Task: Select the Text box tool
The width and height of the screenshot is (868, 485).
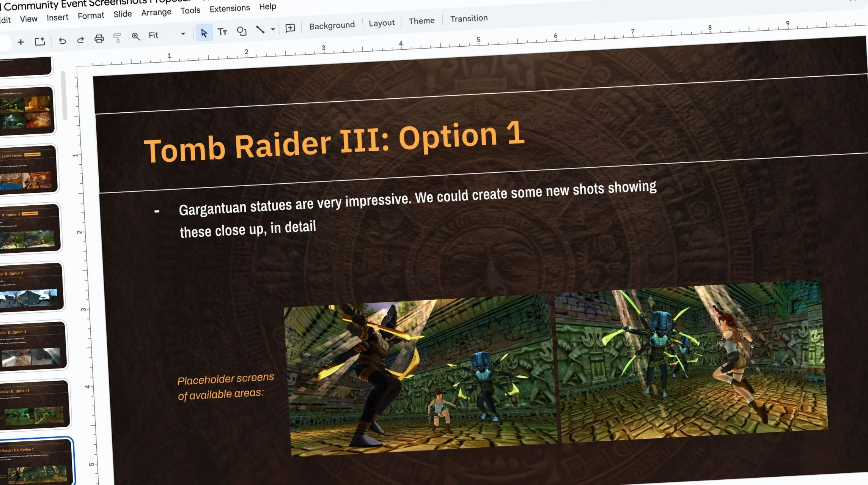Action: (x=222, y=31)
